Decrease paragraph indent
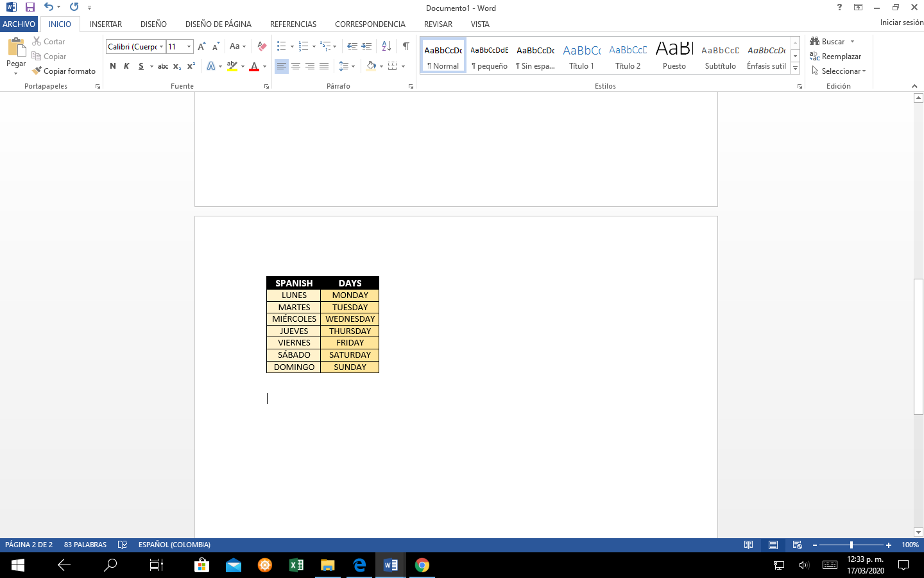The image size is (924, 578). [x=352, y=46]
